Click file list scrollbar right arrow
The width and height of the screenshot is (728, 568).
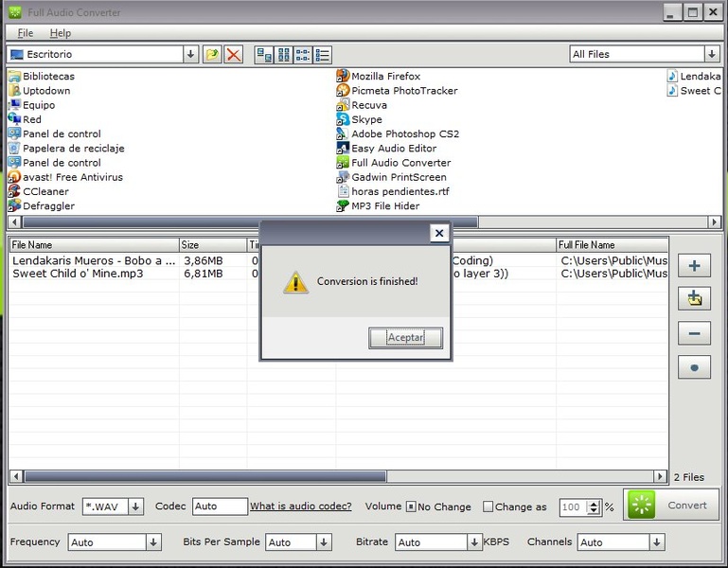[660, 476]
